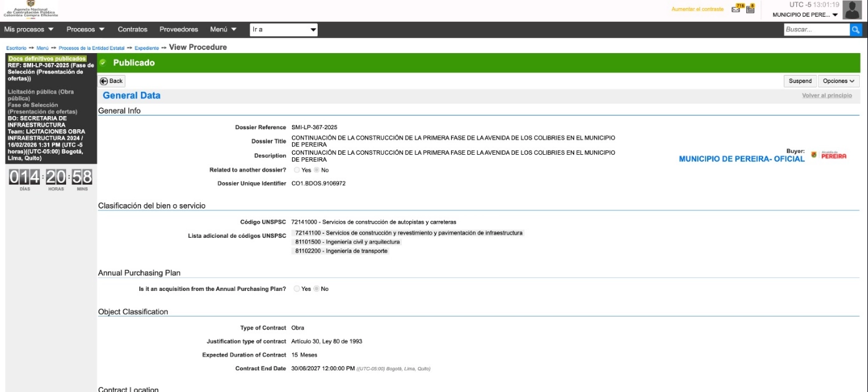This screenshot has width=868, height=392.
Task: Open the Contratos menu item
Action: tap(132, 29)
